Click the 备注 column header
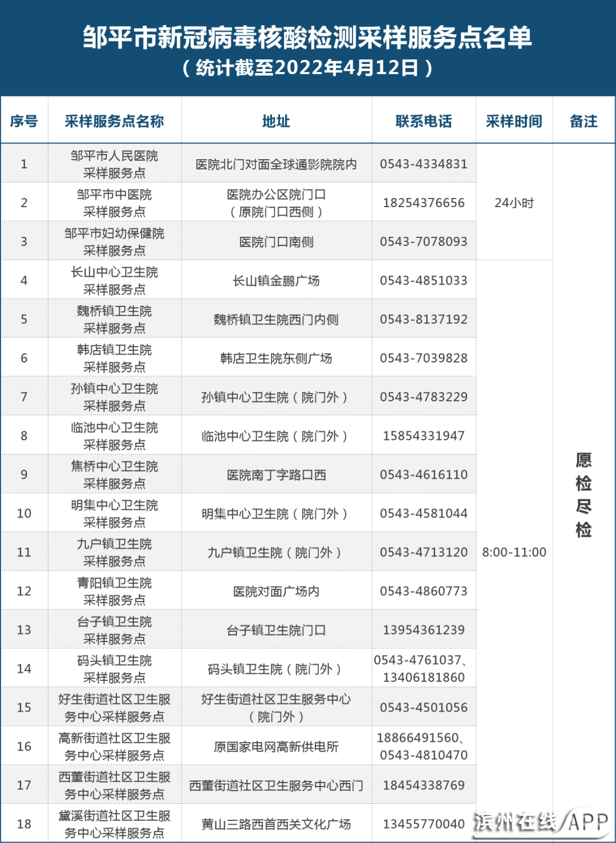The height and width of the screenshot is (843, 616). tap(583, 121)
